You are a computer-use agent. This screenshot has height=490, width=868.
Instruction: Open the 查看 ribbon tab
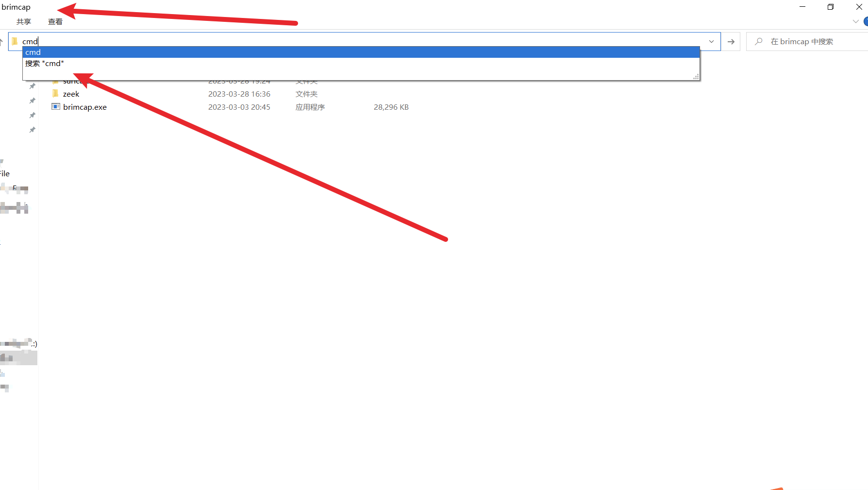(x=55, y=22)
